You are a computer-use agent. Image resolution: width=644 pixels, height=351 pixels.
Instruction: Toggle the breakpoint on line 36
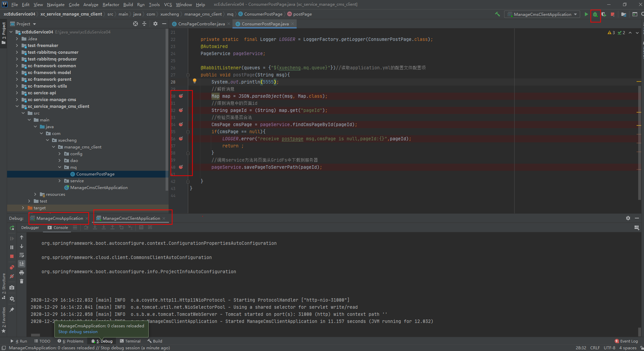point(181,139)
